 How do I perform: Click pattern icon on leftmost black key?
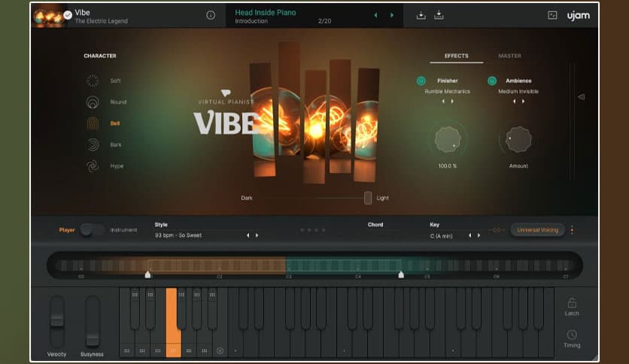[x=135, y=295]
